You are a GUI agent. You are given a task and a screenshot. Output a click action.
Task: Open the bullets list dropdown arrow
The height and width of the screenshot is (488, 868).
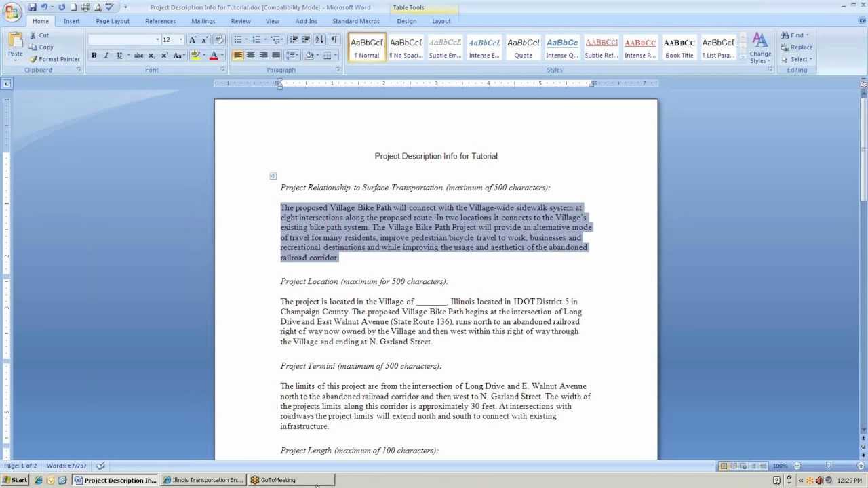(x=246, y=40)
